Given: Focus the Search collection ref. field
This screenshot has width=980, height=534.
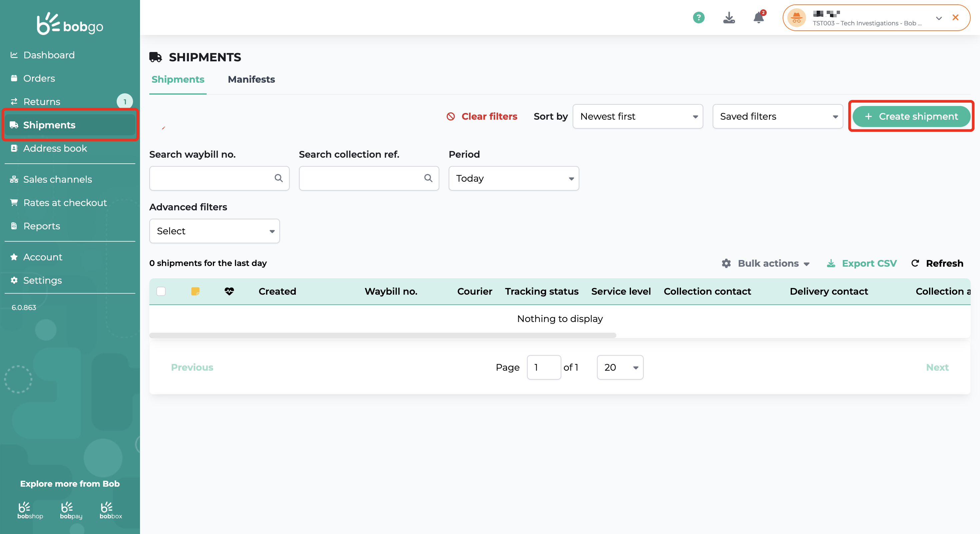Looking at the screenshot, I should 369,178.
